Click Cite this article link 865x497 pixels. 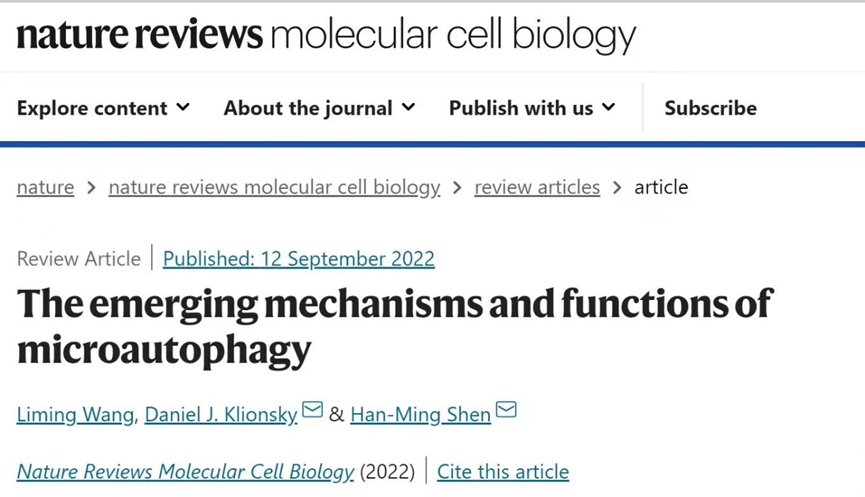[503, 471]
